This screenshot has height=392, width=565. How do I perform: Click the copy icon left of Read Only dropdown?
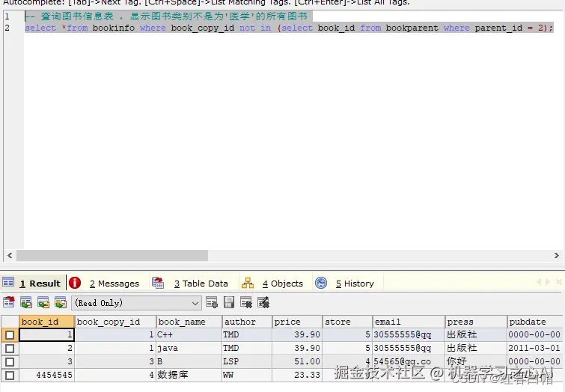pyautogui.click(x=61, y=303)
